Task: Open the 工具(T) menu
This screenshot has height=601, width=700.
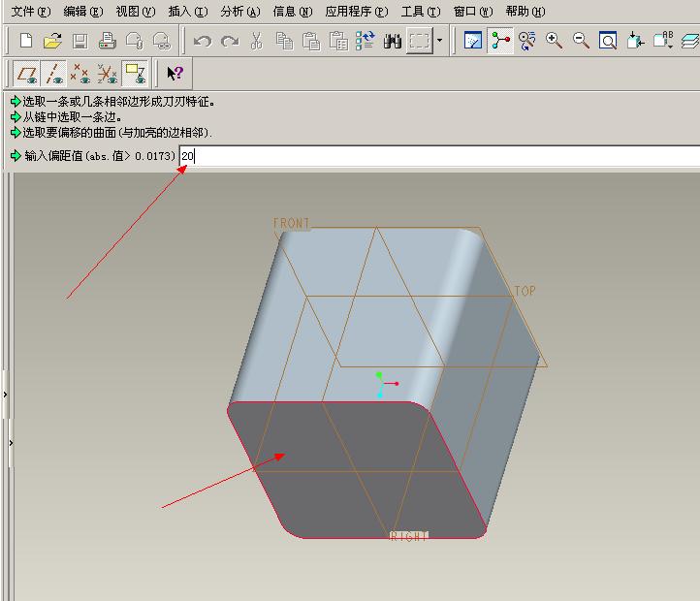Action: pos(421,12)
